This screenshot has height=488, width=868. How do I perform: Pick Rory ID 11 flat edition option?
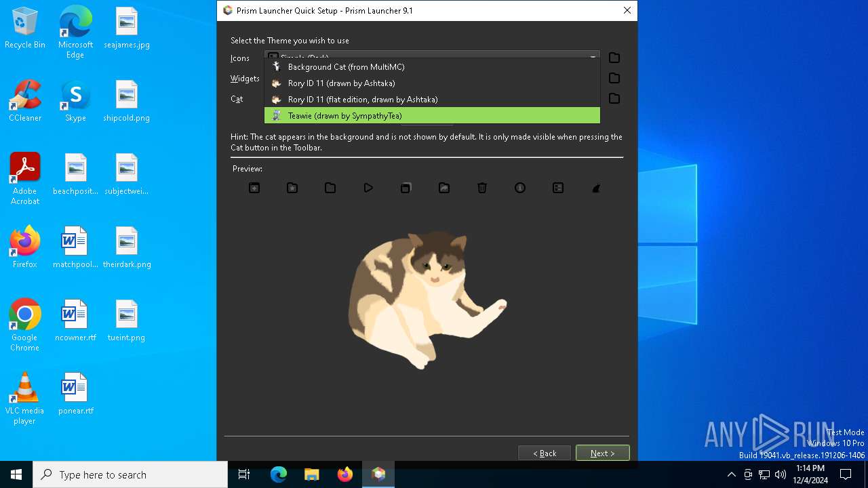click(432, 100)
